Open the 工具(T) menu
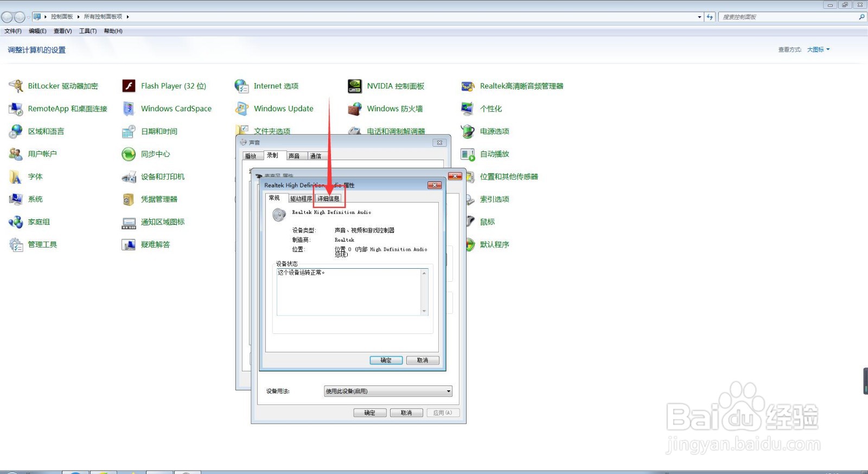Screen dimensions: 868x474 [x=88, y=31]
